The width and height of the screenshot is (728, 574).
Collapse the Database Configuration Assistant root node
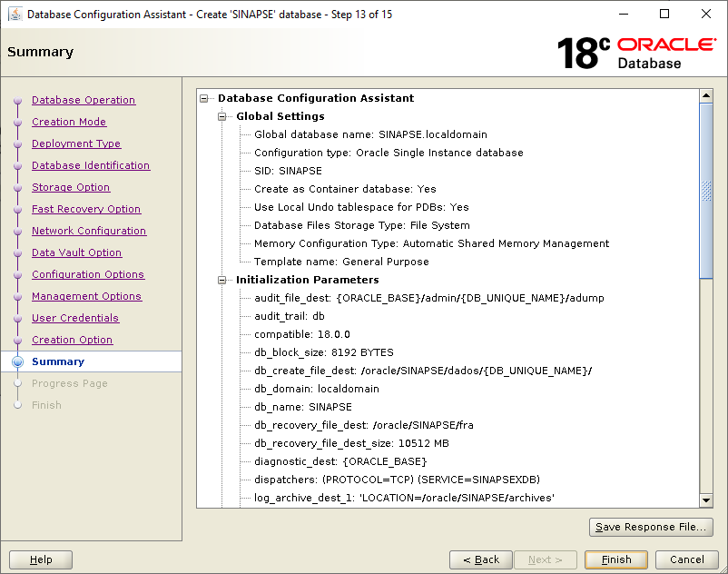[204, 98]
